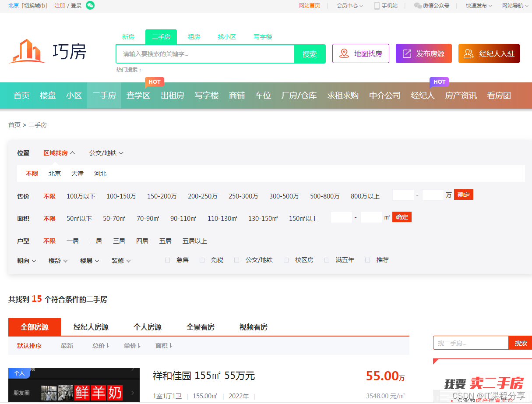The image size is (532, 404).
Task: Click the 发布房源 publish listing button
Action: click(x=423, y=53)
